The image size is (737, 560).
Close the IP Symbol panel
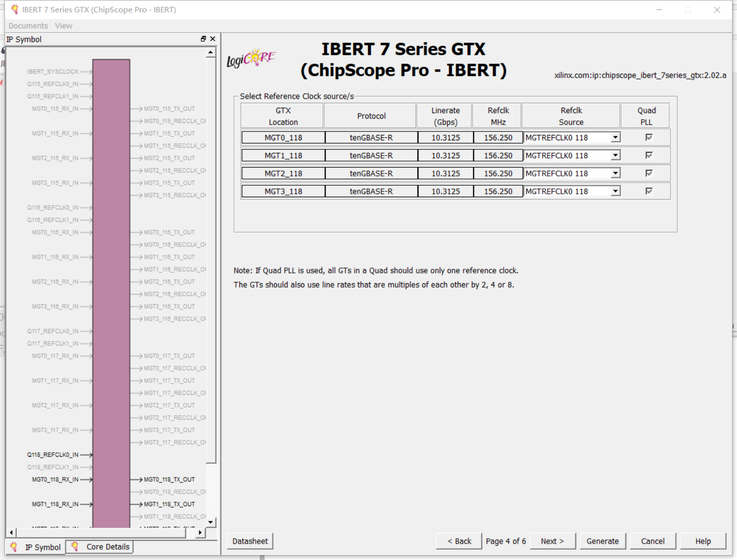[213, 39]
